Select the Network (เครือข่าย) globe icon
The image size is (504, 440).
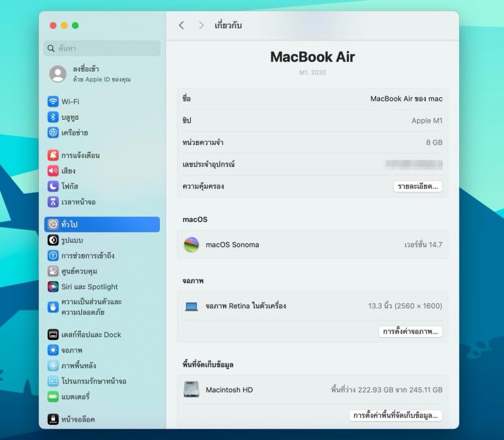pos(53,133)
